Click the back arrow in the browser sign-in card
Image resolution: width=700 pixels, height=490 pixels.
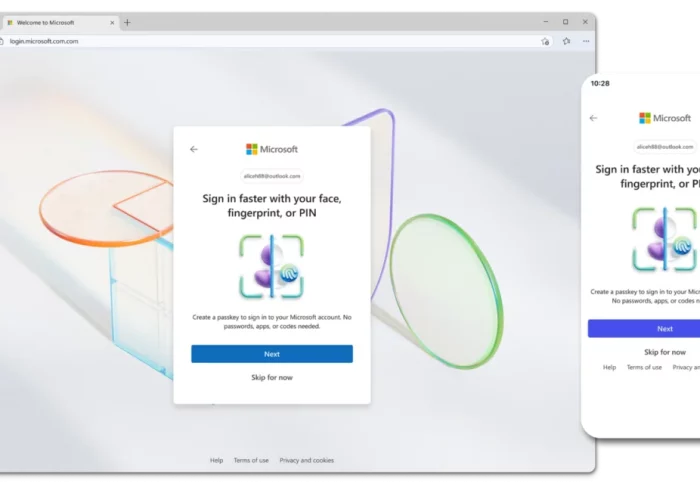[x=194, y=149]
